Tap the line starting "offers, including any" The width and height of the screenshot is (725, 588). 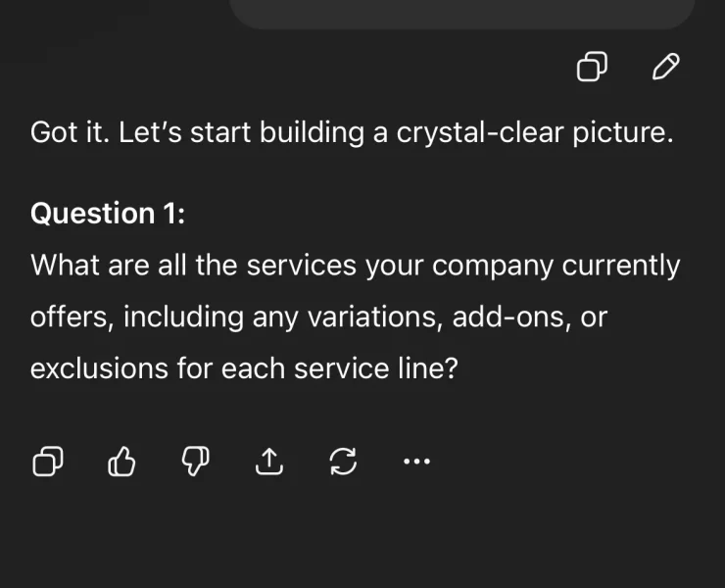coord(318,318)
